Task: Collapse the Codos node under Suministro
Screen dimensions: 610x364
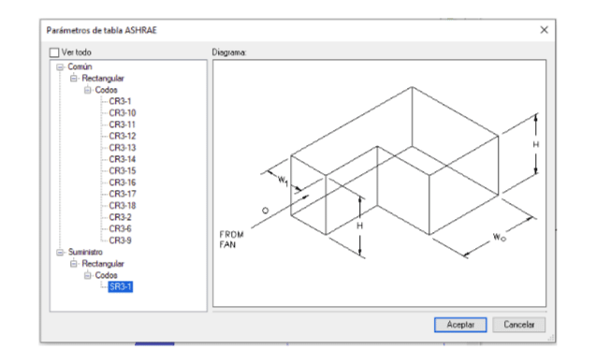Action: tap(88, 275)
